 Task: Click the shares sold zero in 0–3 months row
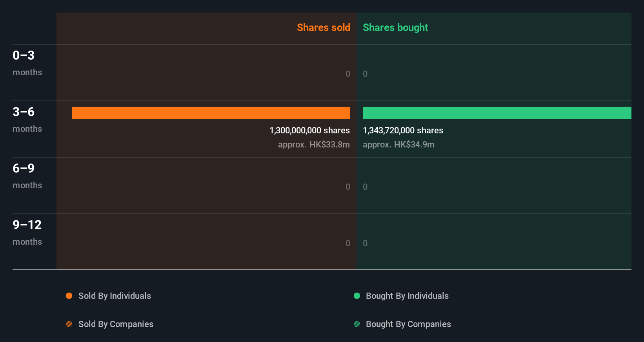(348, 74)
